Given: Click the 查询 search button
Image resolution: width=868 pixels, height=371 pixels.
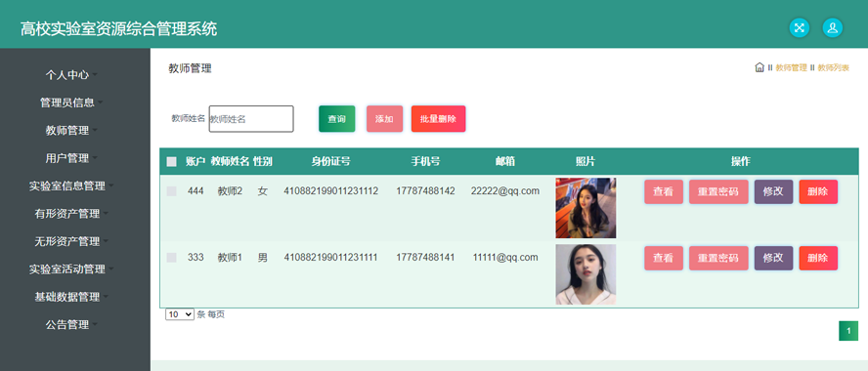Looking at the screenshot, I should coord(336,119).
